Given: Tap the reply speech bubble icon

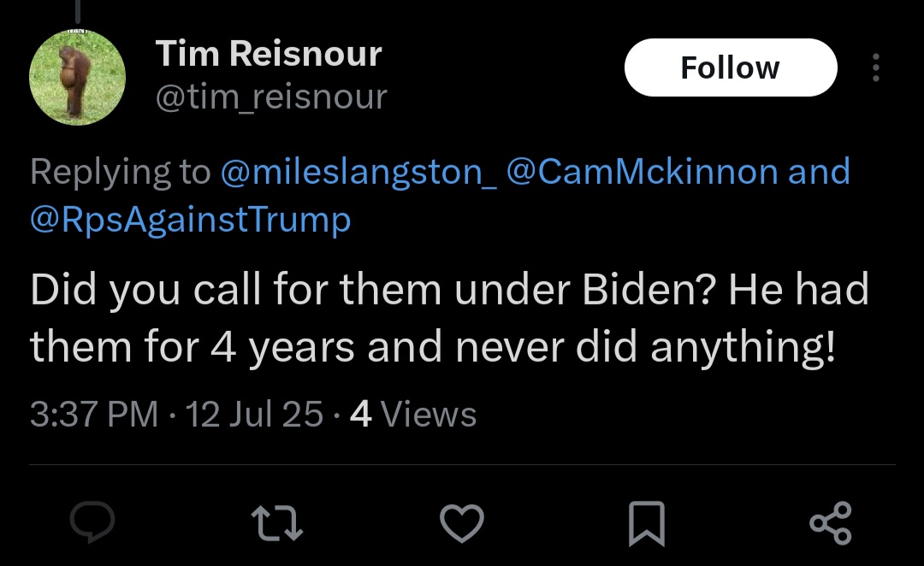Looking at the screenshot, I should click(x=92, y=522).
